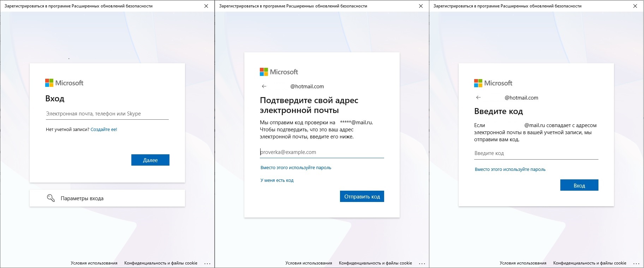Click Вместо этого используйте пароль in right window
Viewport: 644px width, 268px height.
(x=510, y=169)
